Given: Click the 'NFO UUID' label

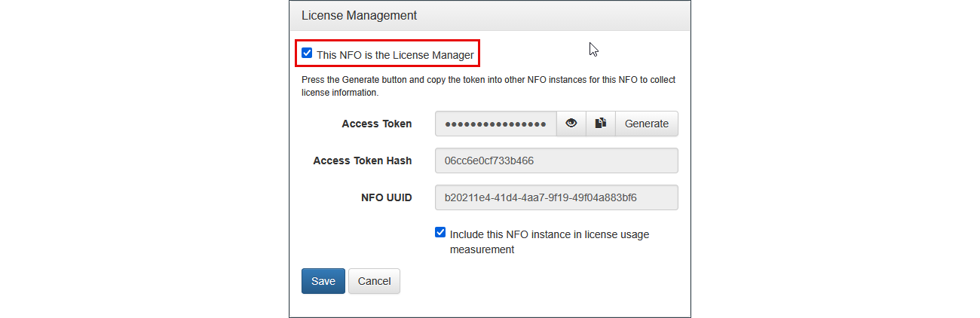Looking at the screenshot, I should (387, 197).
